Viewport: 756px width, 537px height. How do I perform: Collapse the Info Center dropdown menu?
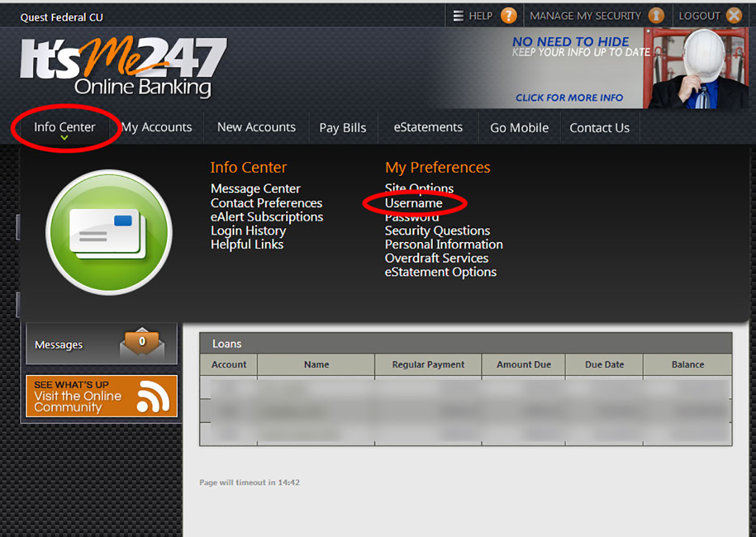coord(65,128)
